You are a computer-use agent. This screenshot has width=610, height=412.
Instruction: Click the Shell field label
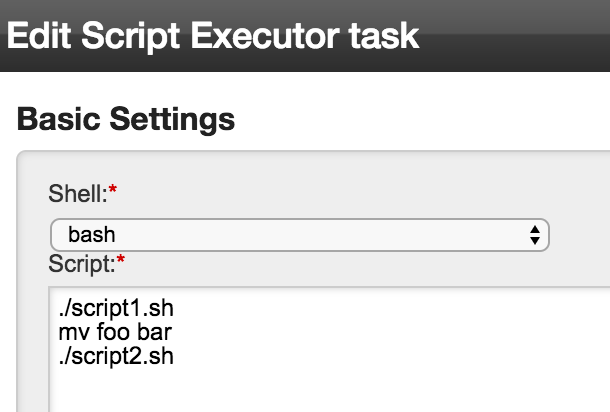point(78,193)
